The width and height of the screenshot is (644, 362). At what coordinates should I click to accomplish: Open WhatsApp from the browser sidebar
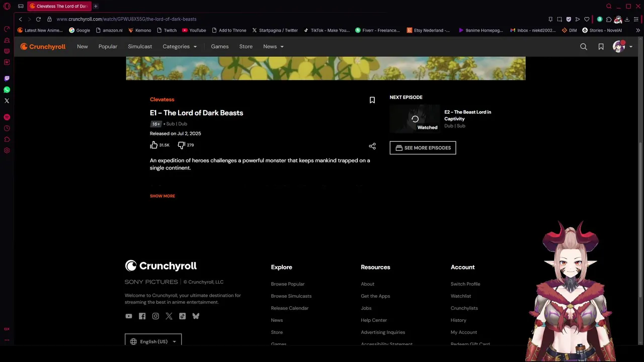click(x=7, y=89)
